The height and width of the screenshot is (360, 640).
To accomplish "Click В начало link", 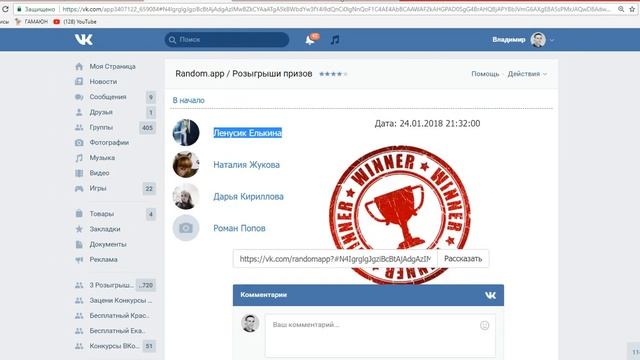I will tap(189, 100).
